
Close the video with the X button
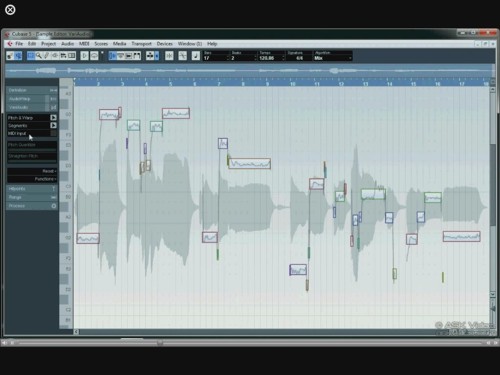10,10
